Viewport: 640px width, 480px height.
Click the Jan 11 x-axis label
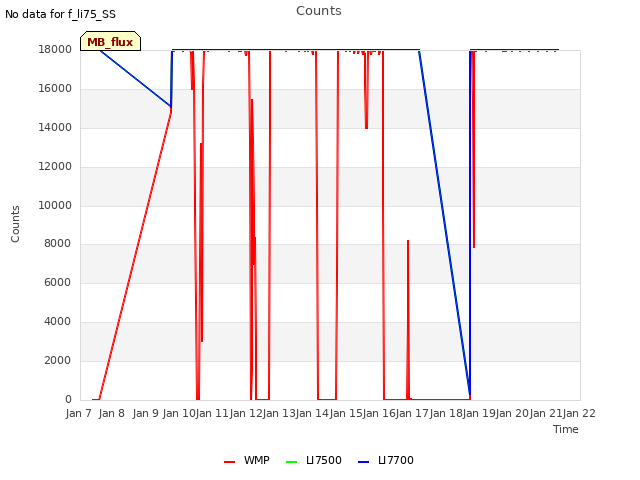coord(212,413)
